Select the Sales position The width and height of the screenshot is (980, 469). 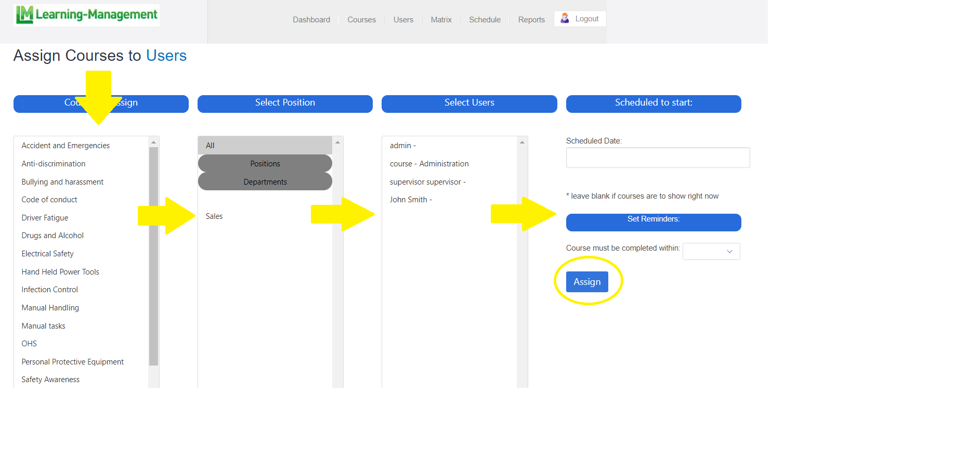(214, 216)
